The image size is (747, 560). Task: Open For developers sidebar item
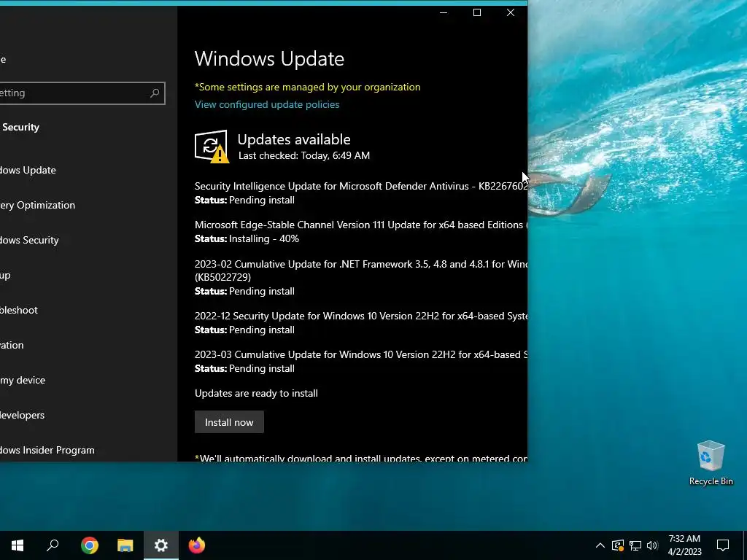pos(23,415)
